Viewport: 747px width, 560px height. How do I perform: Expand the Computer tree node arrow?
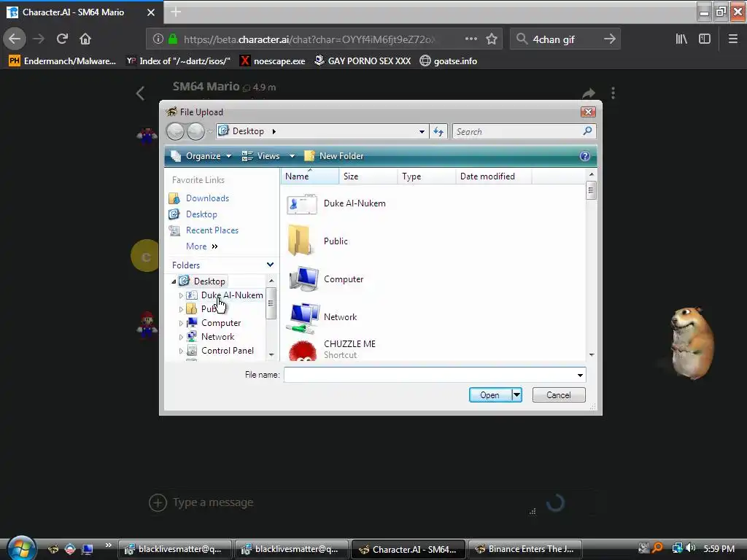coord(181,323)
